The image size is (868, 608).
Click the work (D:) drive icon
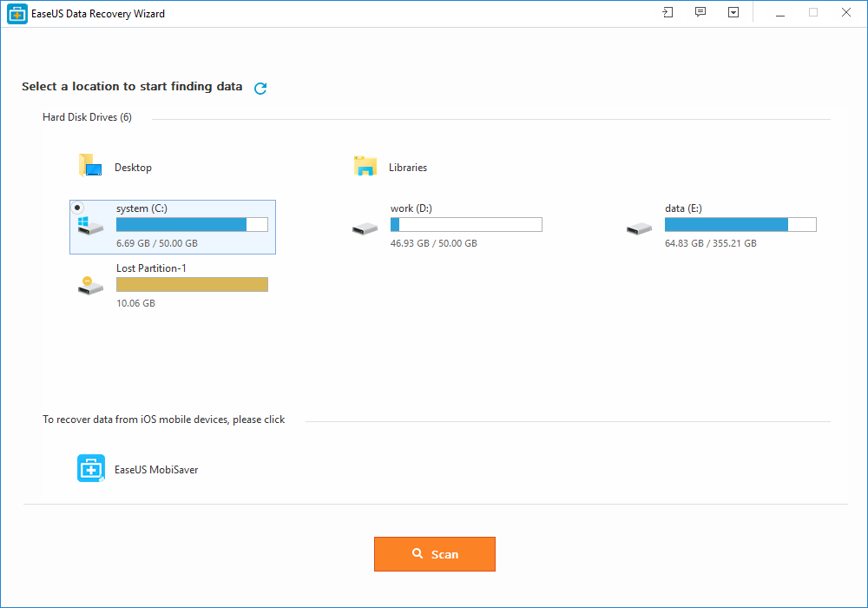pyautogui.click(x=365, y=228)
